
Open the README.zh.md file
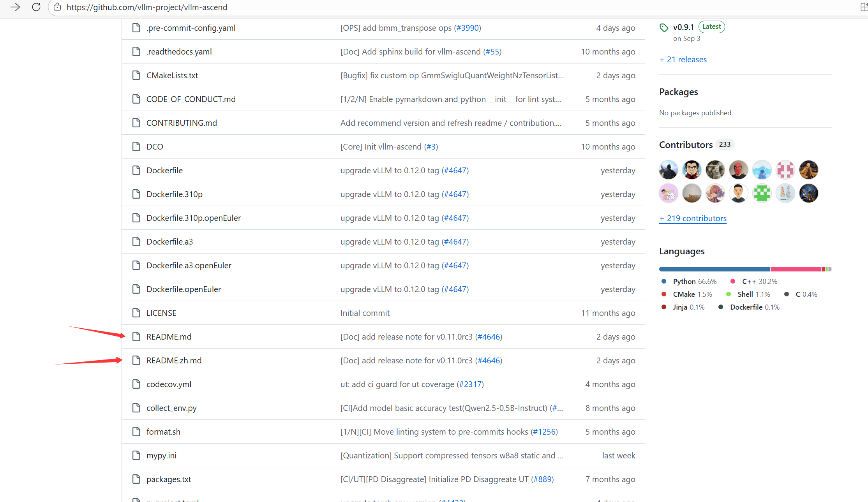pyautogui.click(x=174, y=360)
